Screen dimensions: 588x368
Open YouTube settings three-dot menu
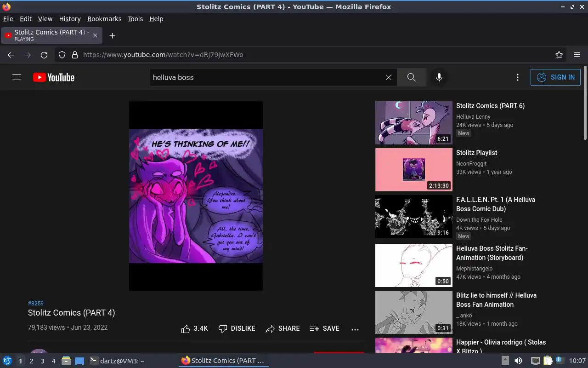tap(518, 77)
